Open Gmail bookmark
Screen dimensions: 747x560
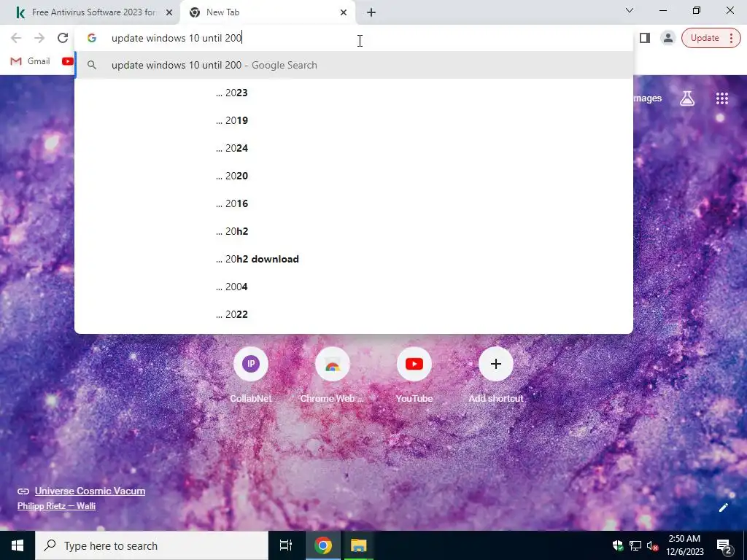pos(31,61)
